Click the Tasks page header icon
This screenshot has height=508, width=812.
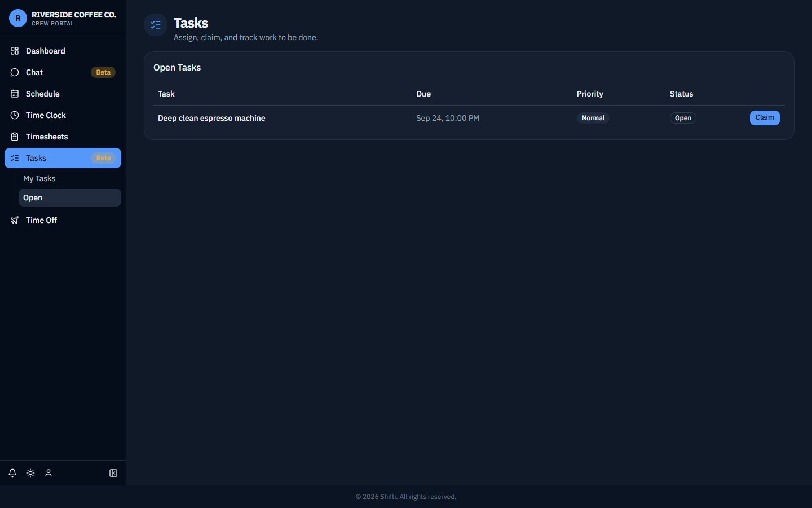(x=156, y=25)
